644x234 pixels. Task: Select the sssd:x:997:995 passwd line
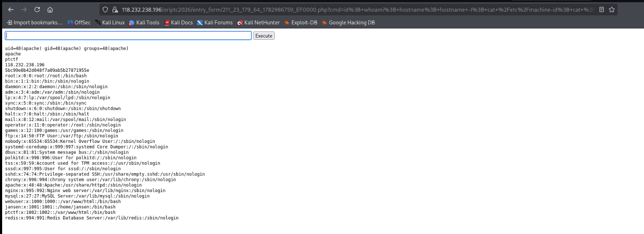pos(63,169)
